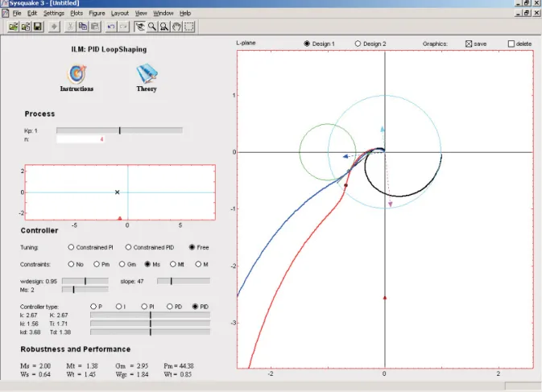Click the ki integral gain slider
The width and height of the screenshot is (542, 392).
coord(150,324)
